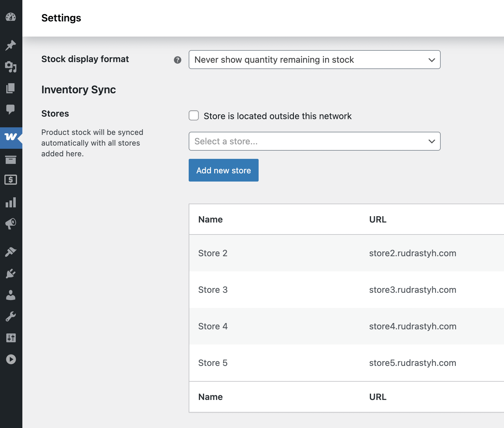Click the store4.rudrastyh.com URL cell
This screenshot has width=504, height=428.
(413, 326)
